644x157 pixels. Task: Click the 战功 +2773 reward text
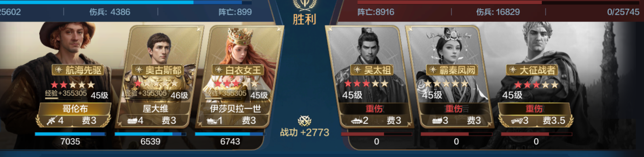304,132
